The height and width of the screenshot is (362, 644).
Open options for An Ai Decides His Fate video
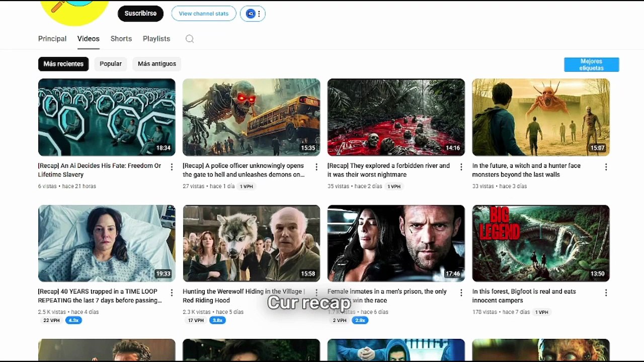[x=172, y=166]
